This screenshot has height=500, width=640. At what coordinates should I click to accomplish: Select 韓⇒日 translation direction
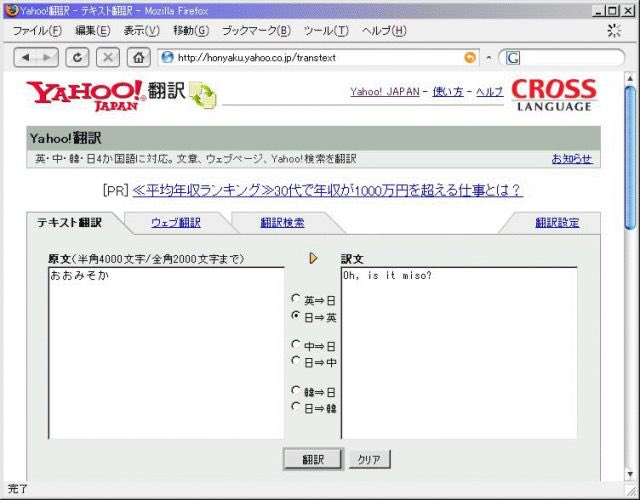point(296,391)
